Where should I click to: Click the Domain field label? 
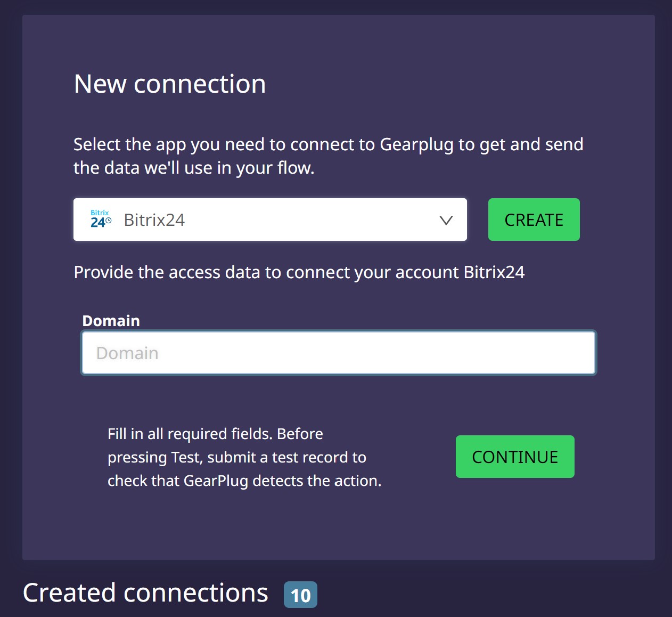(111, 321)
